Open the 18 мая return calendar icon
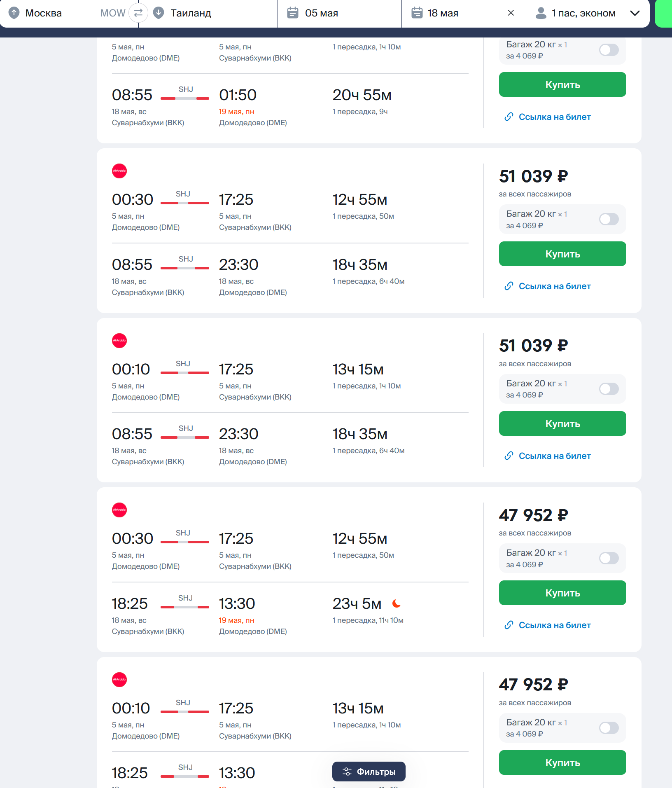 (417, 13)
